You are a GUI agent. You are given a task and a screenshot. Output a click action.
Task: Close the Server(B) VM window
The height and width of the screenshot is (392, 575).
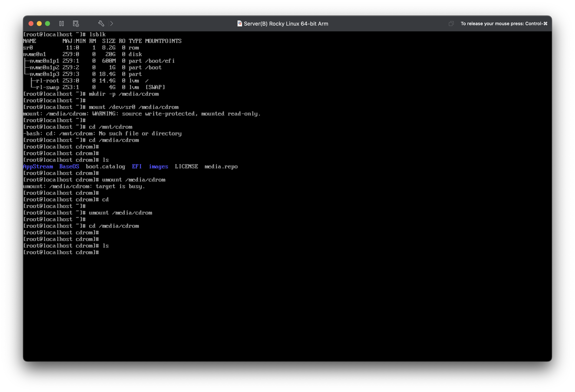pos(31,24)
